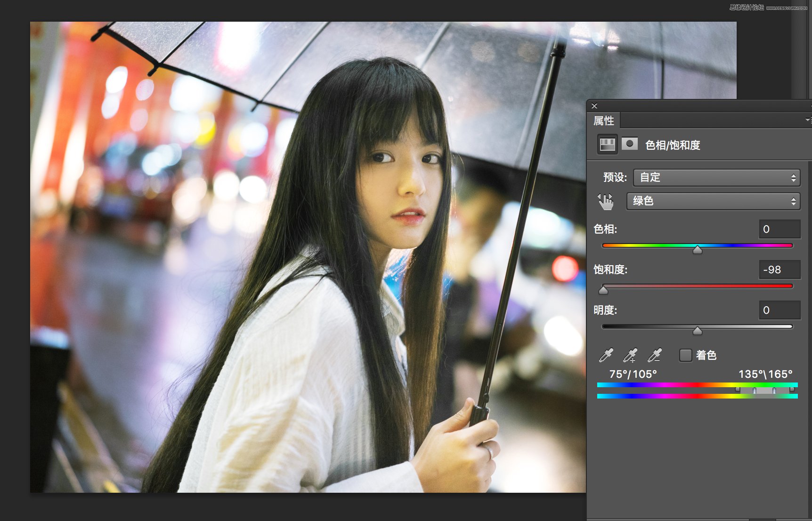Click the 色相 slider handle

point(698,251)
